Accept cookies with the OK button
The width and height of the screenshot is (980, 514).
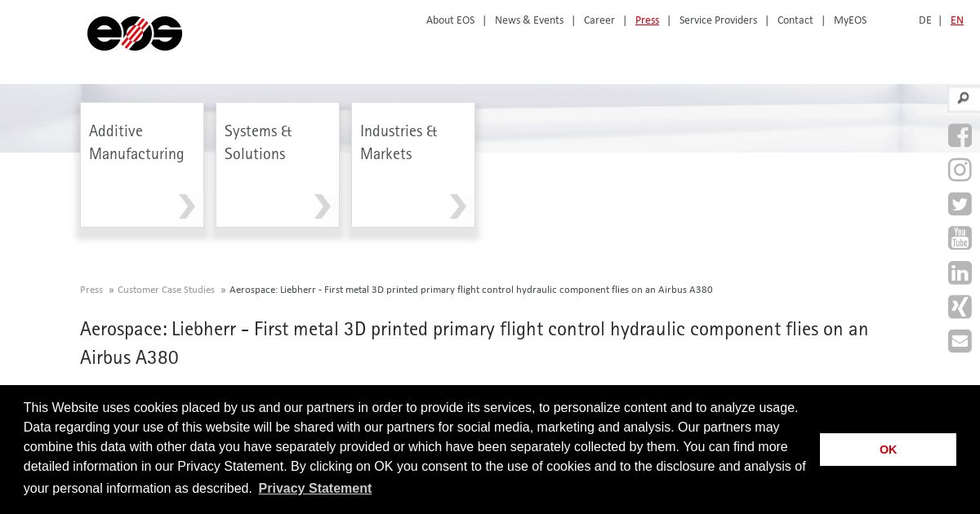tap(888, 450)
